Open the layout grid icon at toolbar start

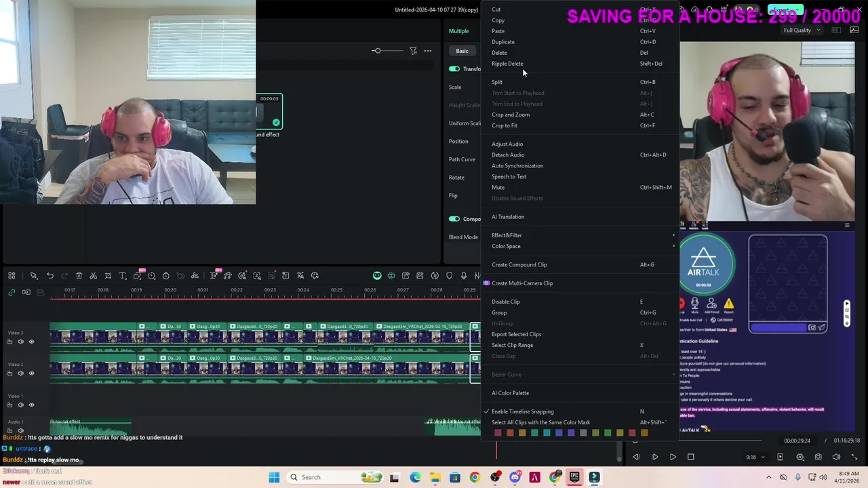point(12,276)
